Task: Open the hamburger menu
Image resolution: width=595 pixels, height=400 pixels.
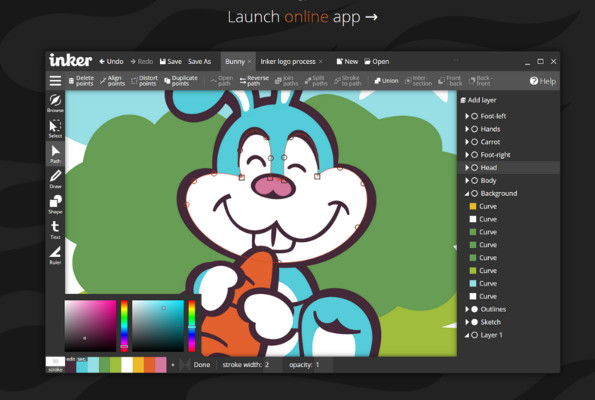Action: pos(55,81)
